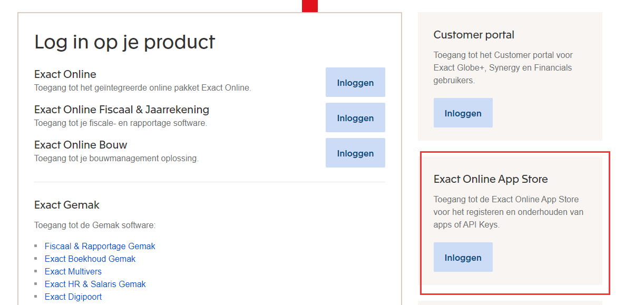Click the Customer portal description text
Image resolution: width=644 pixels, height=305 pixels.
coord(503,67)
